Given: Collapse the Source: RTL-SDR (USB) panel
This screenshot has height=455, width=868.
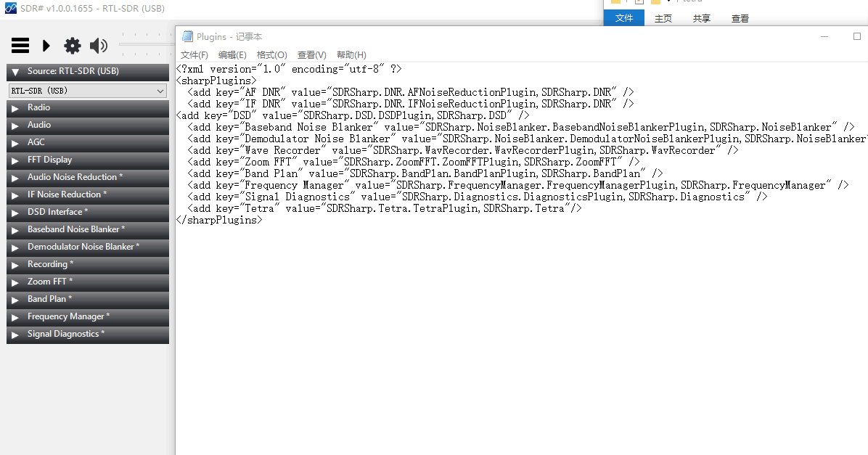Looking at the screenshot, I should pos(88,72).
